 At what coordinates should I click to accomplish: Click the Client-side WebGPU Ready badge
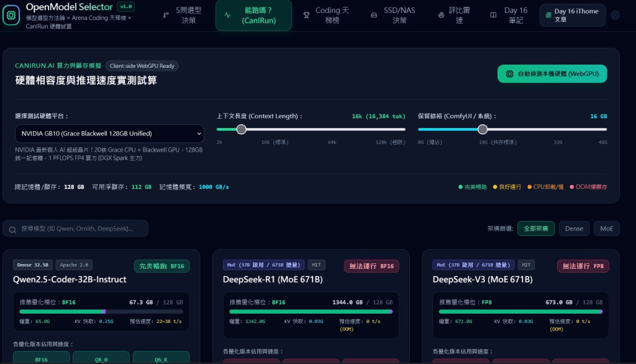[142, 66]
